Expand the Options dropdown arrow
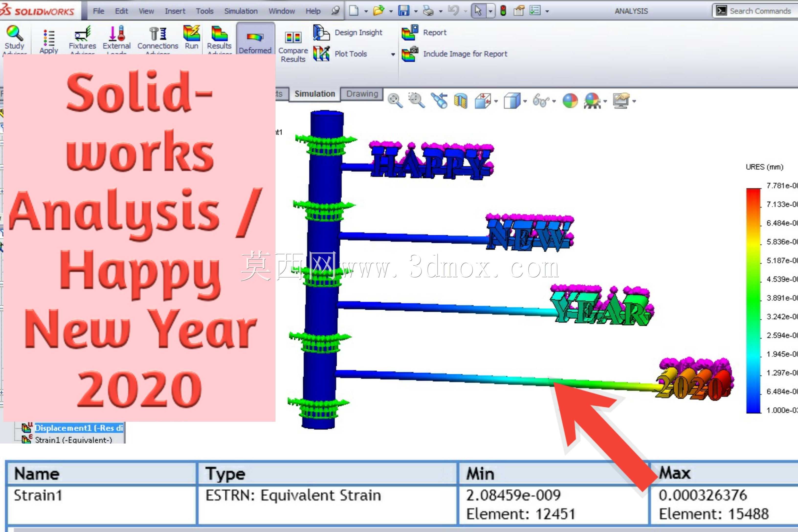The width and height of the screenshot is (798, 532). pos(547,11)
